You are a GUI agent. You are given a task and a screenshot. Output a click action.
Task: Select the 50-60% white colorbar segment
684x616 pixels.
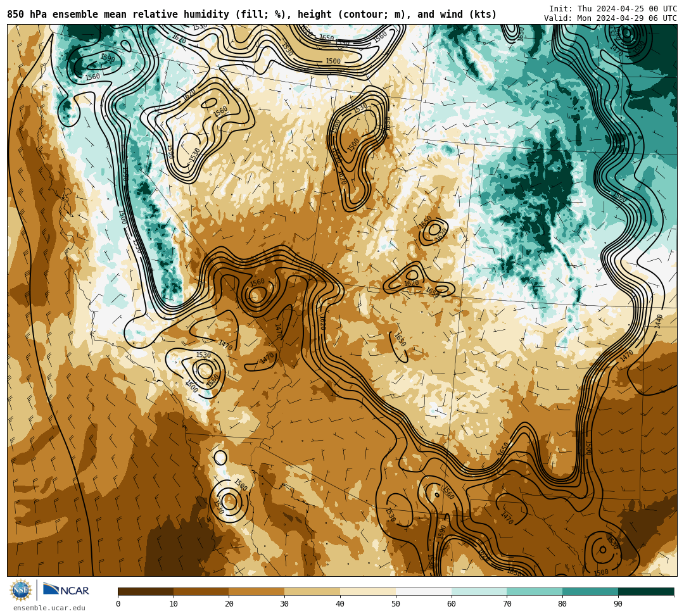click(424, 591)
